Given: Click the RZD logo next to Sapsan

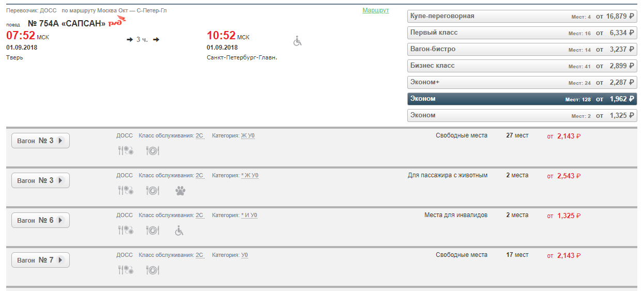Looking at the screenshot, I should [x=117, y=21].
